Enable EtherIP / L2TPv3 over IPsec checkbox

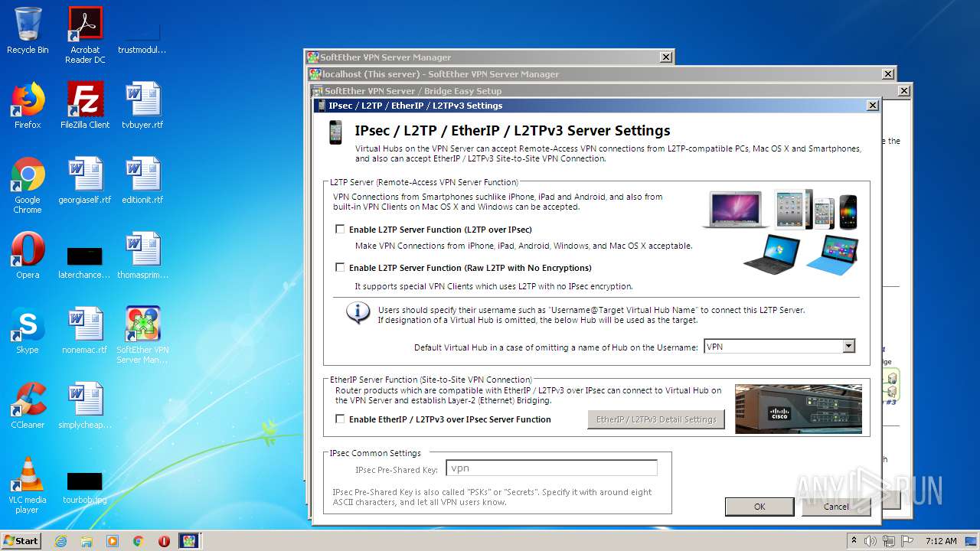[x=340, y=419]
